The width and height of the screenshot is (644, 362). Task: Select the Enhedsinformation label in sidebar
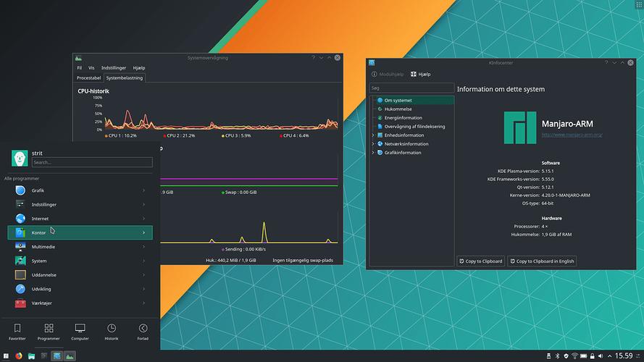point(404,135)
